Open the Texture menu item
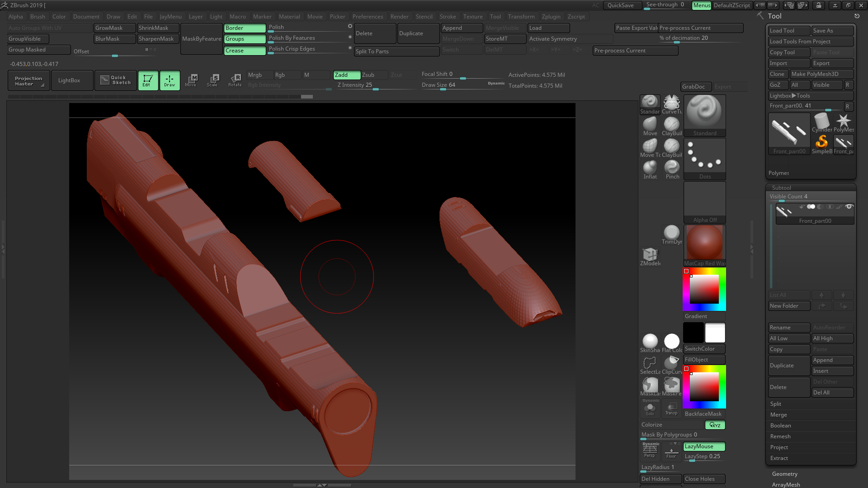868x488 pixels. pos(473,16)
